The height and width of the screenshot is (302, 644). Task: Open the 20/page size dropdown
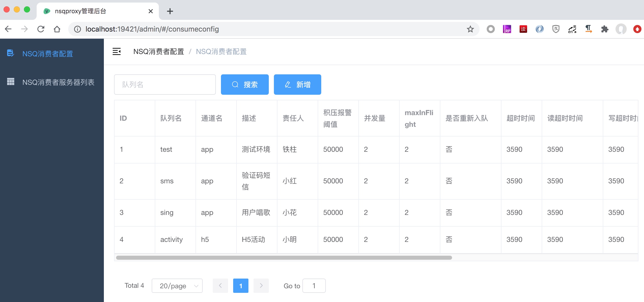[x=177, y=286]
